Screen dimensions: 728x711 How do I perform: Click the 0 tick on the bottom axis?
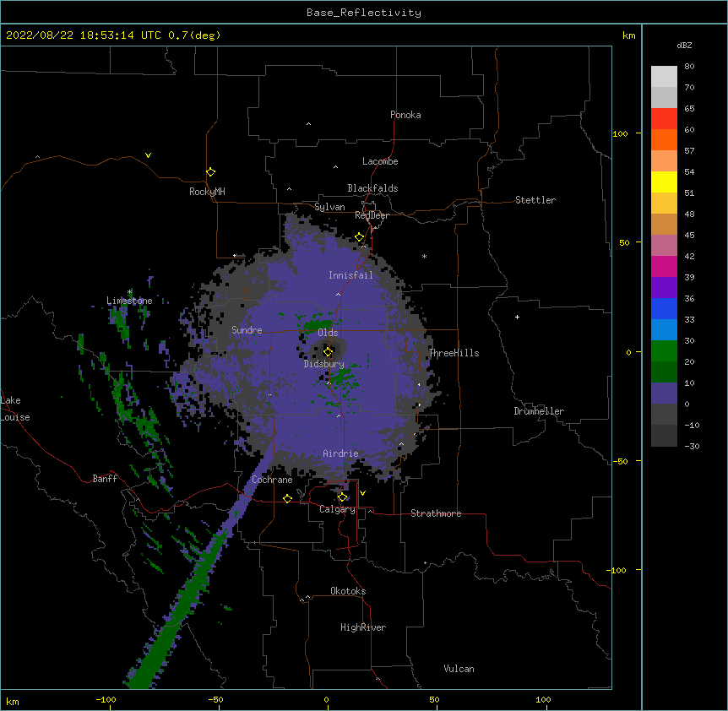(x=326, y=699)
